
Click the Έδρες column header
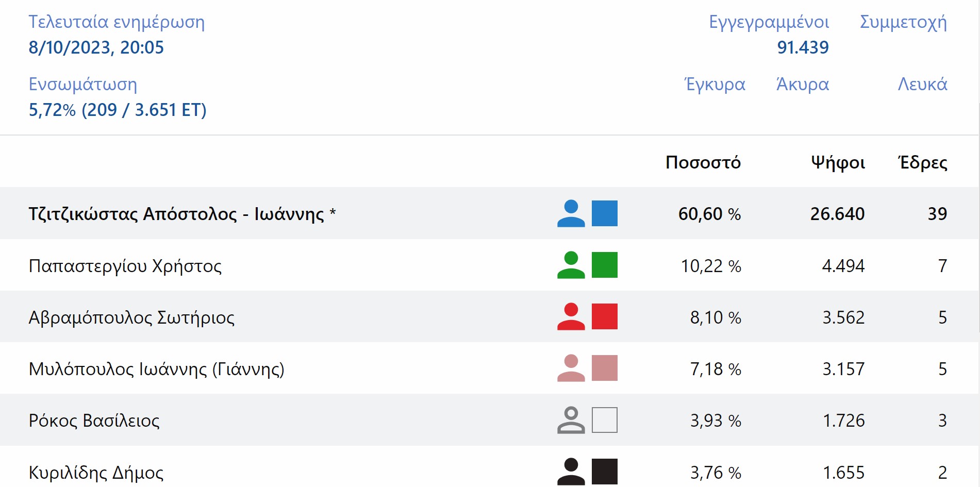tap(923, 162)
